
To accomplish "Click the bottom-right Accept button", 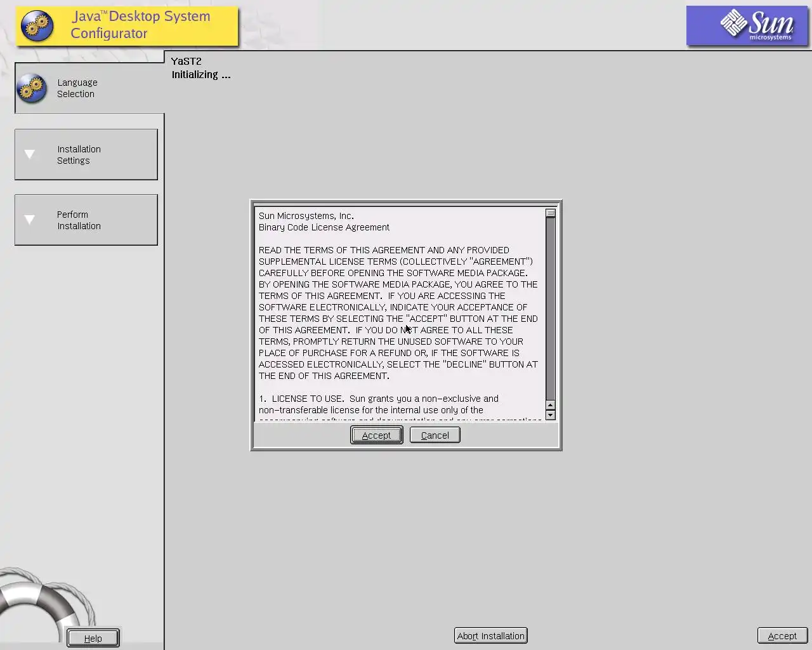I will click(782, 635).
